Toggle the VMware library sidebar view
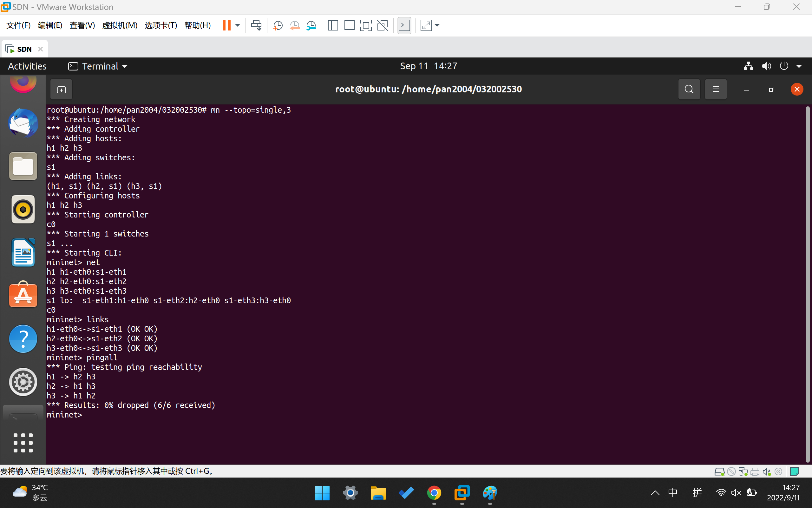Viewport: 812px width, 508px height. click(x=333, y=25)
